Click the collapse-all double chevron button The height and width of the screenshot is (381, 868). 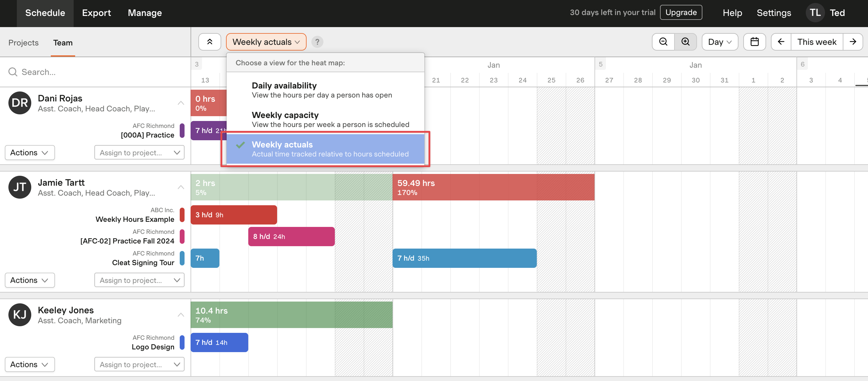[x=209, y=42]
